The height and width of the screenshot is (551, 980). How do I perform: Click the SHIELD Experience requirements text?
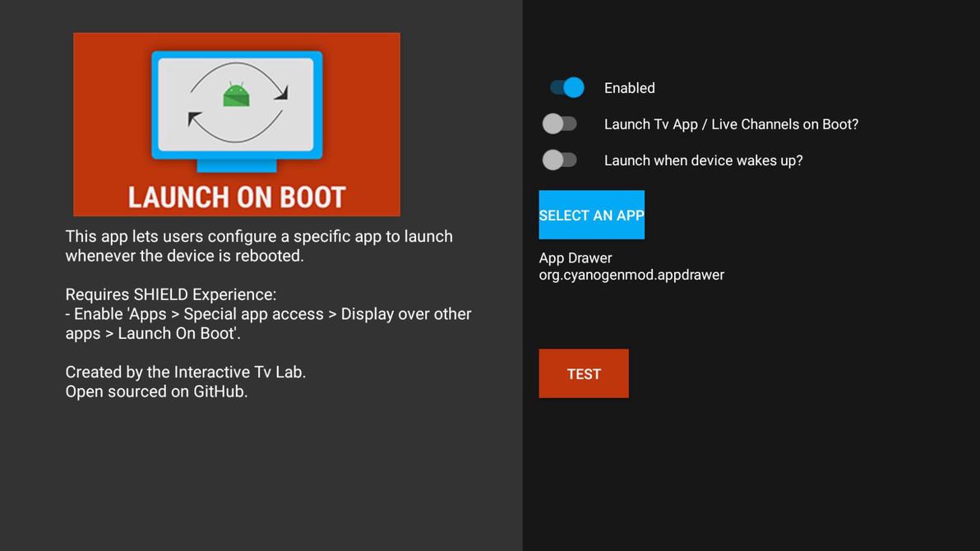[x=268, y=313]
